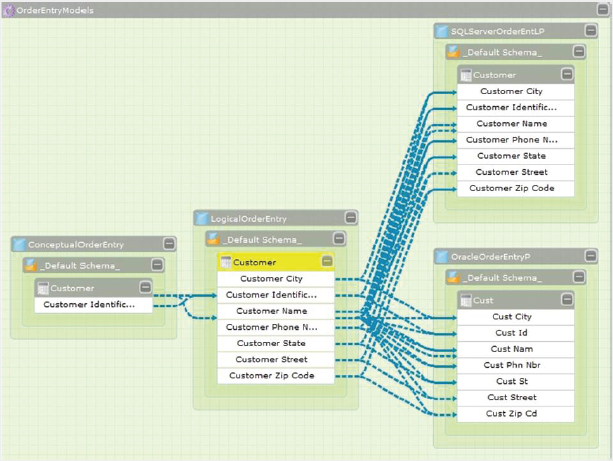The height and width of the screenshot is (461, 613).
Task: Select Customer State in LogicalOrderEntry table
Action: tap(276, 344)
